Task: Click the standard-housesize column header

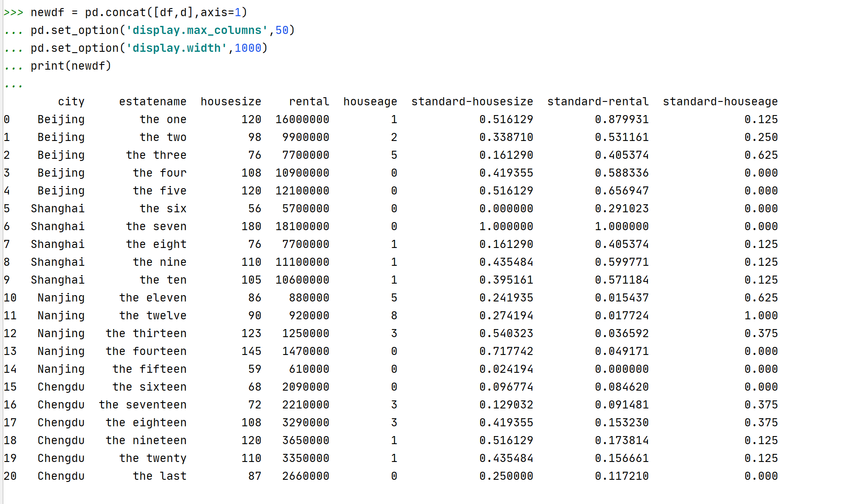Action: pos(472,102)
